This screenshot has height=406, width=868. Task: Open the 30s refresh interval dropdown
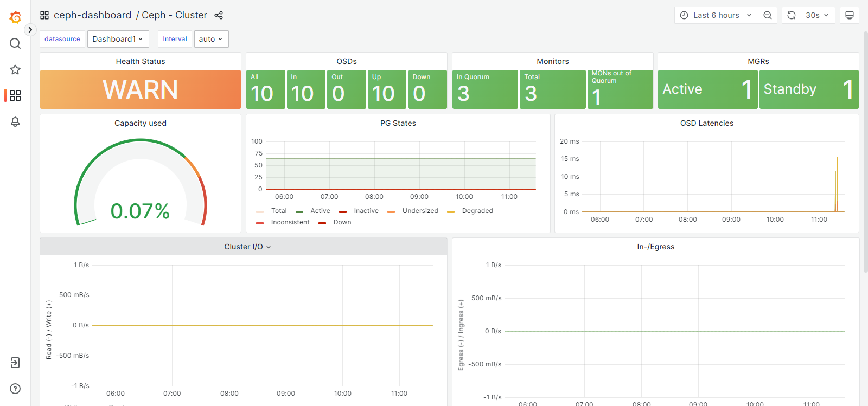tap(818, 15)
